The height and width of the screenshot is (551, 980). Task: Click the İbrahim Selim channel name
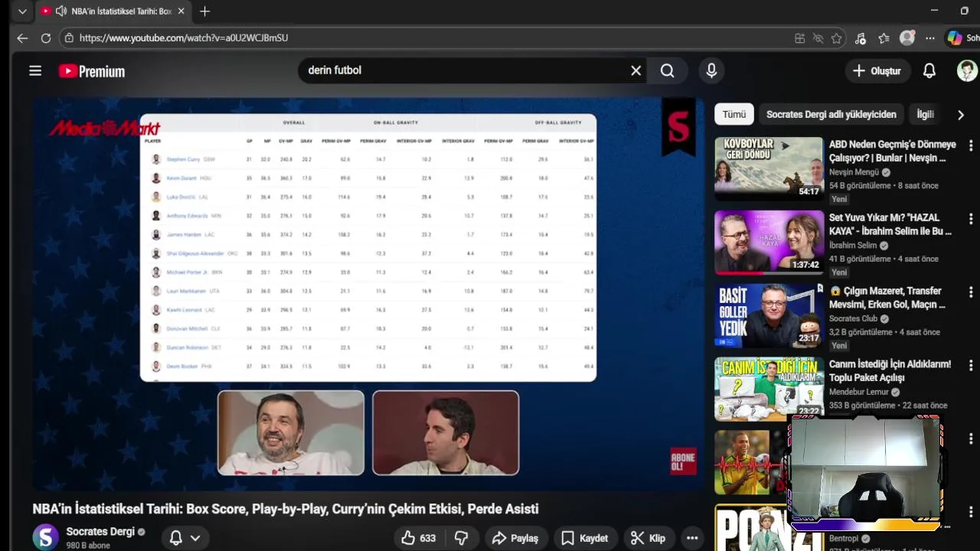pos(853,246)
